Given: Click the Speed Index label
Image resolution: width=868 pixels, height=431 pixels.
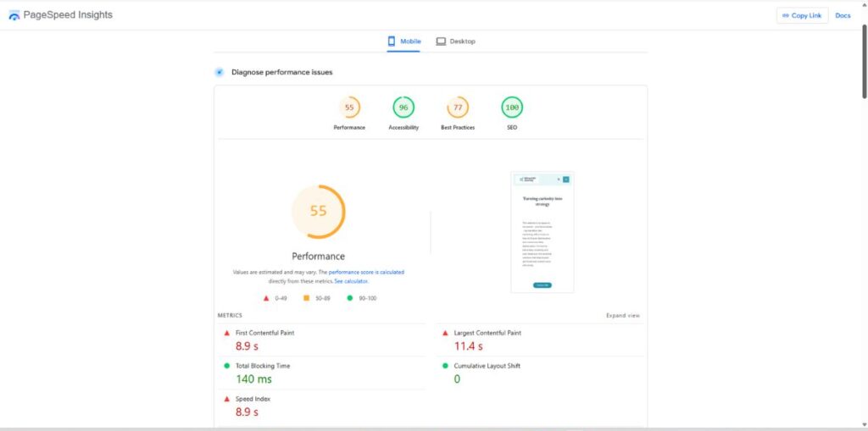Looking at the screenshot, I should tap(253, 399).
